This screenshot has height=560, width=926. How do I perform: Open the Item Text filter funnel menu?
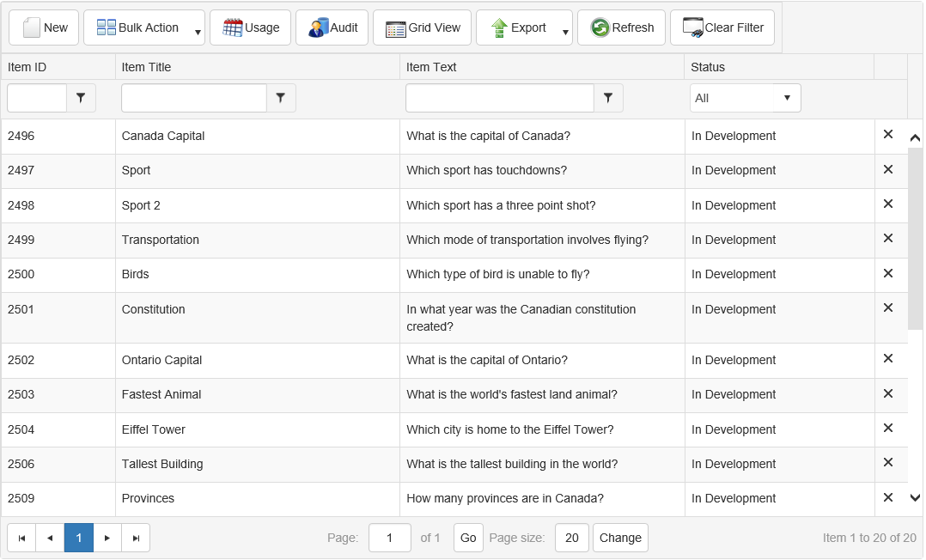(x=608, y=98)
